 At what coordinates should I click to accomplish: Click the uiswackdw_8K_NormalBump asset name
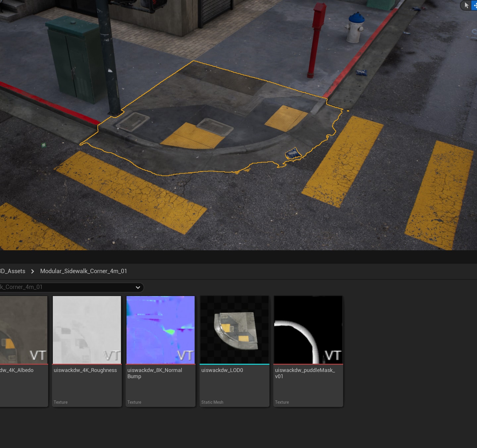[x=155, y=373]
